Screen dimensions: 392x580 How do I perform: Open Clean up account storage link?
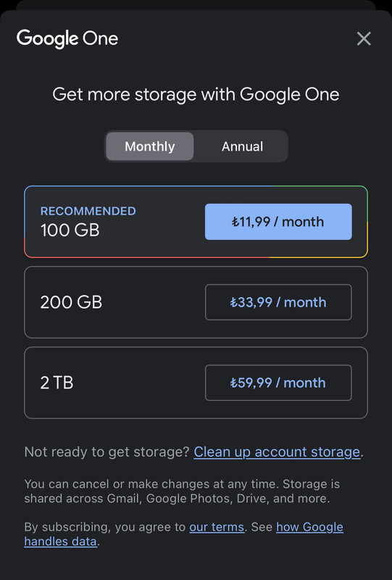[x=277, y=452]
